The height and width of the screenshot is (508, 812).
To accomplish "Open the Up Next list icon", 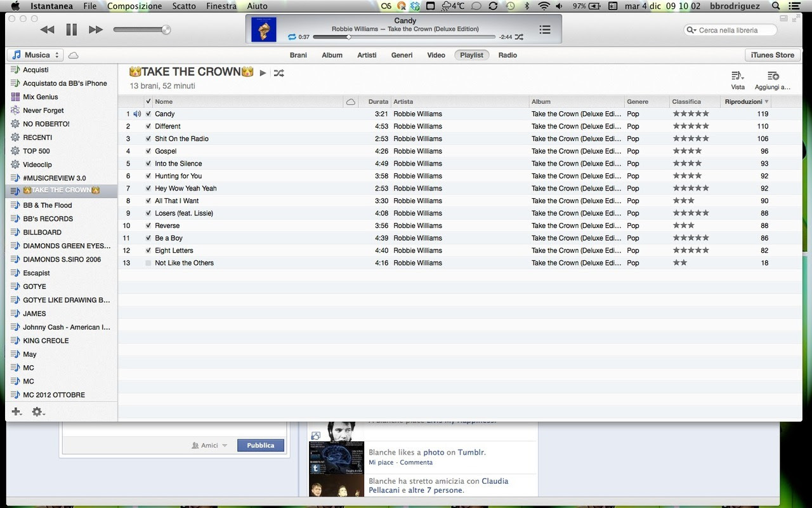I will point(544,29).
